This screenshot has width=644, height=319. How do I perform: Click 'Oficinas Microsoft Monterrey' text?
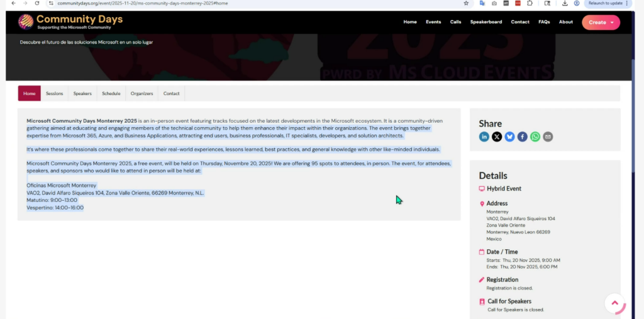tap(61, 186)
